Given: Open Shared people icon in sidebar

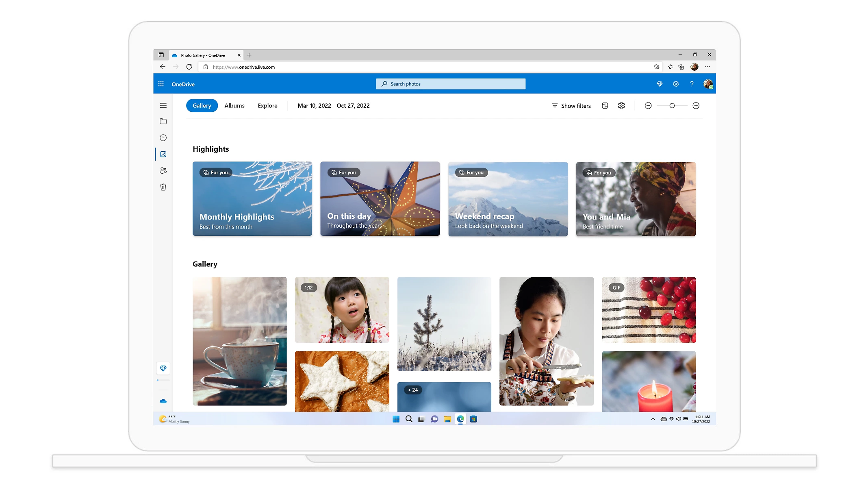Looking at the screenshot, I should [163, 171].
